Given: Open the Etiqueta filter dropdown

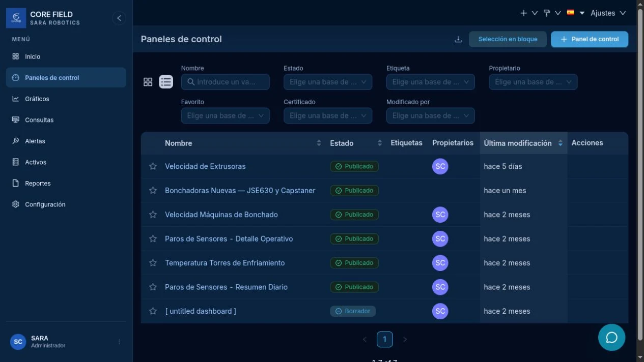Looking at the screenshot, I should pyautogui.click(x=431, y=82).
